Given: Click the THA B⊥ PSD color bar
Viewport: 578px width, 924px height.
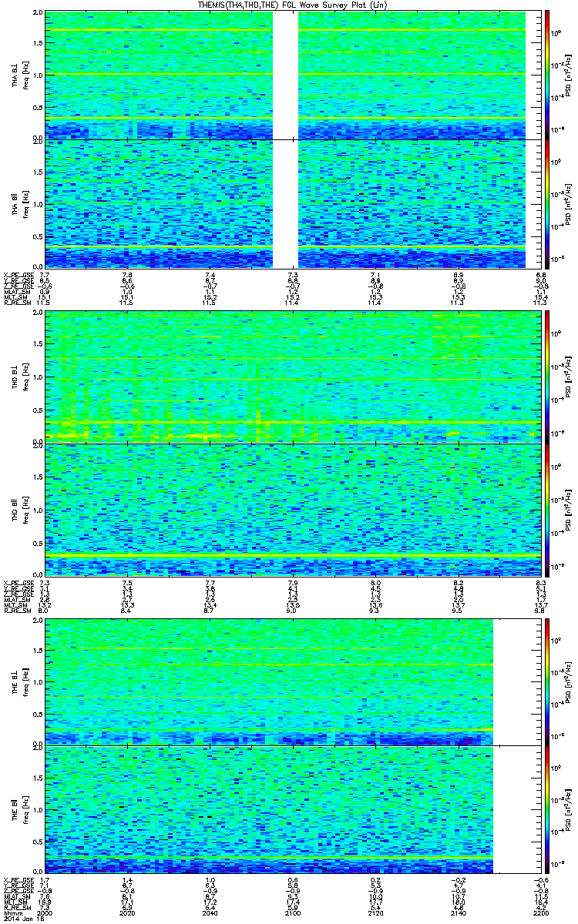Looking at the screenshot, I should (548, 75).
